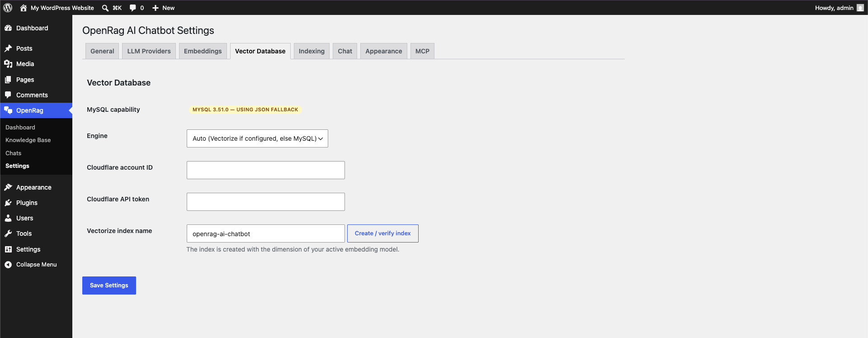This screenshot has width=868, height=338.
Task: Click the index dimension help text
Action: pyautogui.click(x=292, y=249)
